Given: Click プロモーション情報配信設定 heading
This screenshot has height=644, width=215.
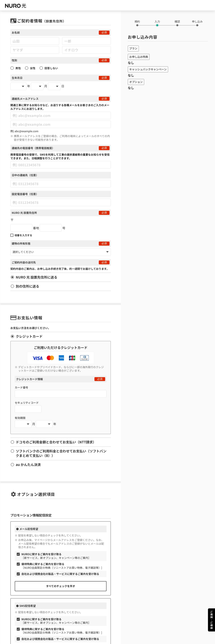Looking at the screenshot, I should 31,515.
